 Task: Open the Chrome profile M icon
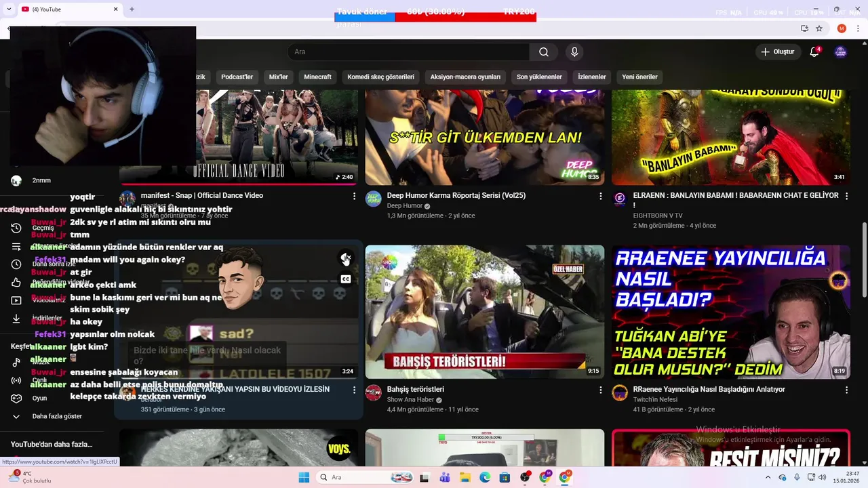pyautogui.click(x=842, y=28)
